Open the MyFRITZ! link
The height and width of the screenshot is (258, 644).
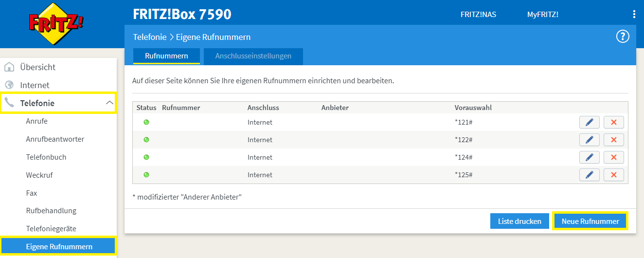543,14
